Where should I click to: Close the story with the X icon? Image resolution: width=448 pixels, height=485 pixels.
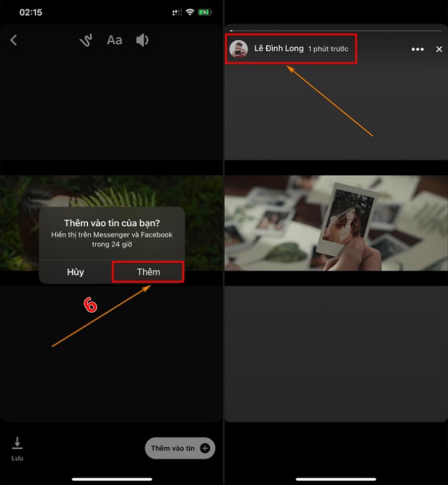point(439,49)
